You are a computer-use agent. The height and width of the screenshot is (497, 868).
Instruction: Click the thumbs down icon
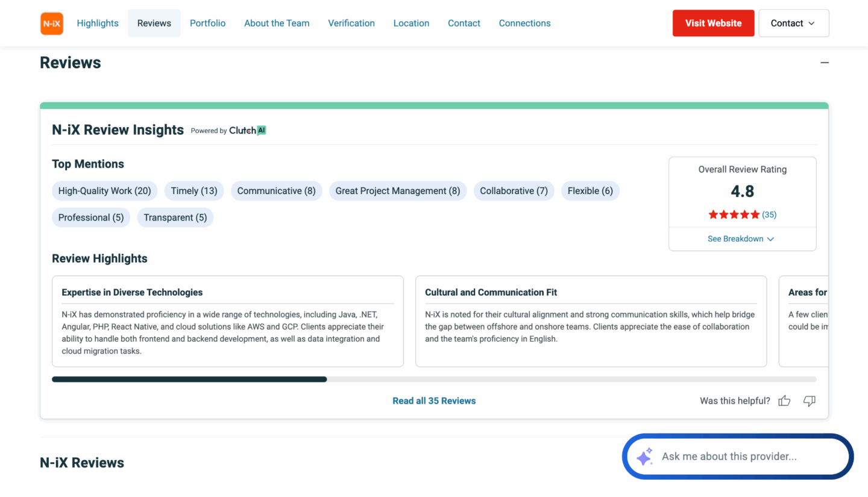click(810, 401)
